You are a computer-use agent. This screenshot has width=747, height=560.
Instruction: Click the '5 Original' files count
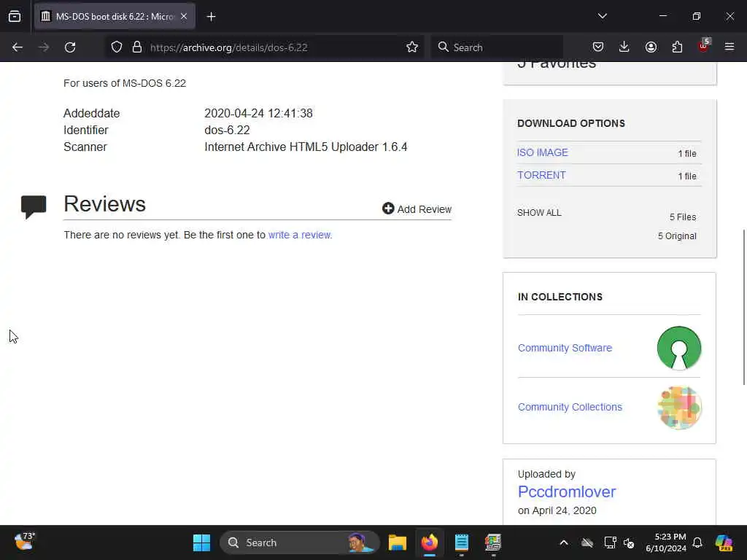point(677,236)
